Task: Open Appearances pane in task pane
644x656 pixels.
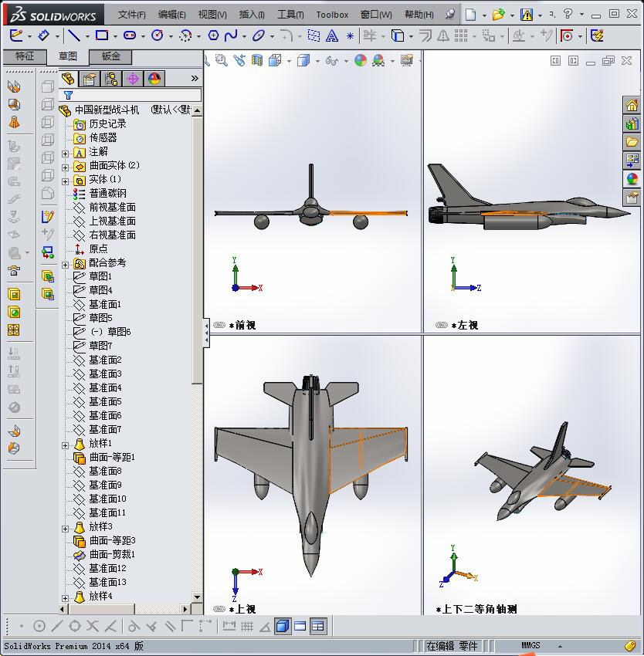Action: (x=632, y=178)
